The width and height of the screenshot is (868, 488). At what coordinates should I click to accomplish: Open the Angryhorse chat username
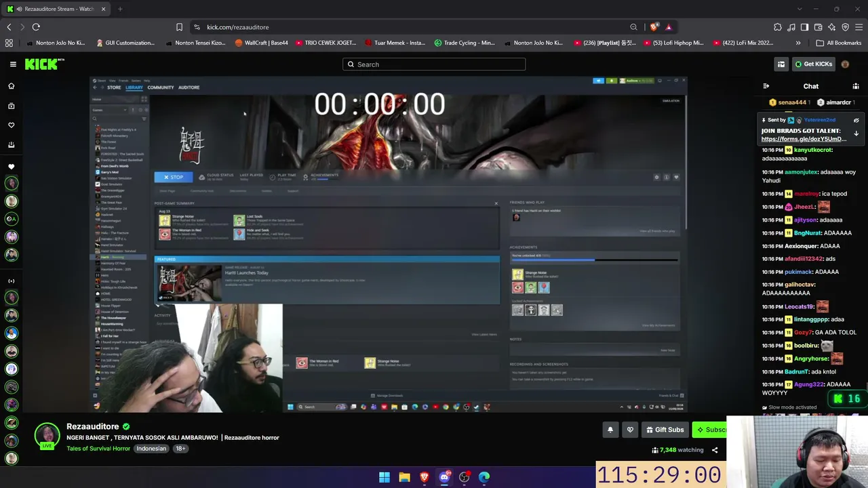pyautogui.click(x=811, y=359)
